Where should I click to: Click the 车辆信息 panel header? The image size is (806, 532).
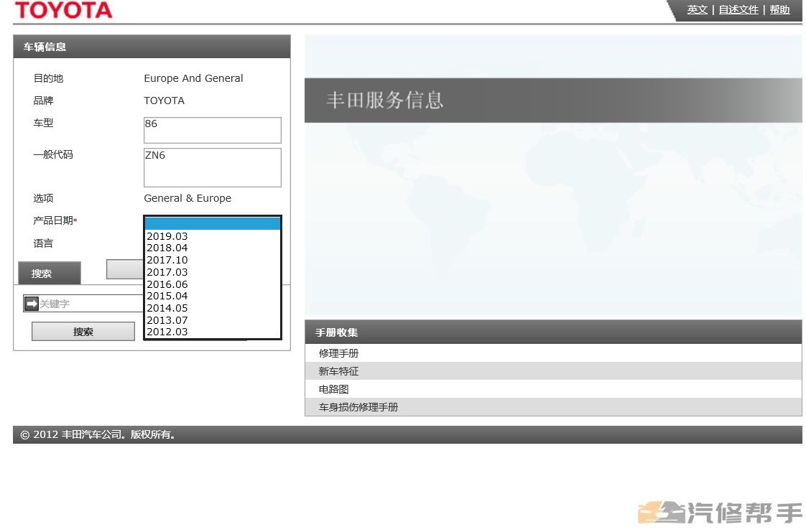152,47
